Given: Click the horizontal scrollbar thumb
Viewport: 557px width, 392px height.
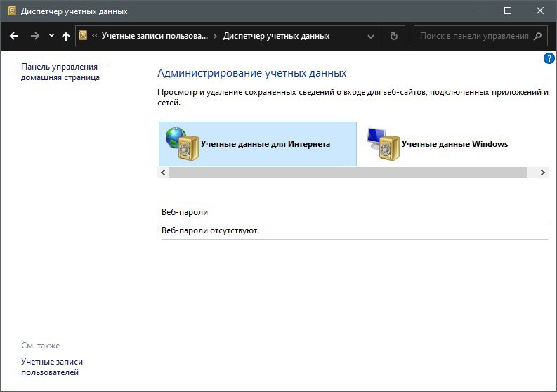Looking at the screenshot, I should 348,172.
